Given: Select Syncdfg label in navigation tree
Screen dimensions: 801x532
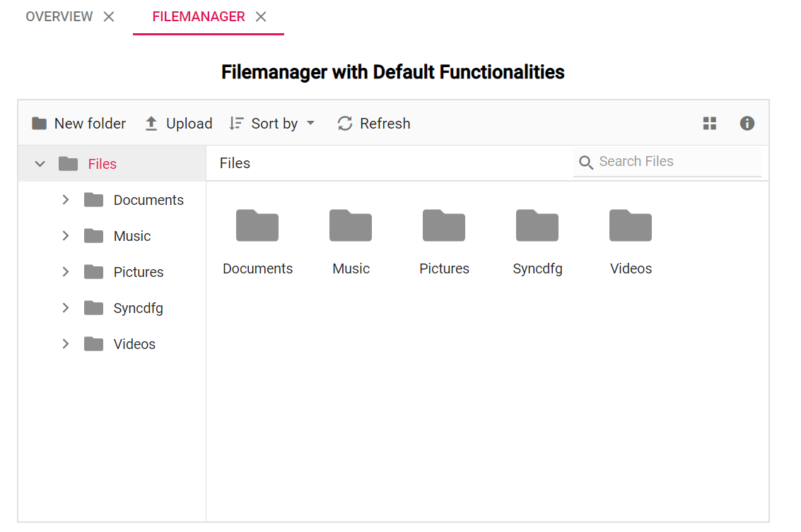Looking at the screenshot, I should point(139,308).
